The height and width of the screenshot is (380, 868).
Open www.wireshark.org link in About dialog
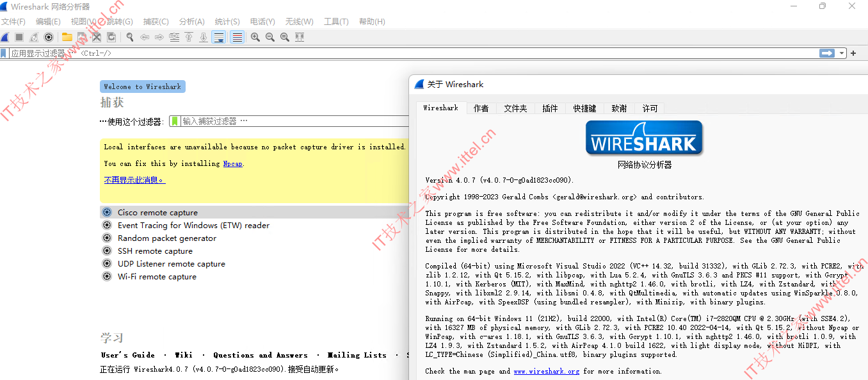546,371
